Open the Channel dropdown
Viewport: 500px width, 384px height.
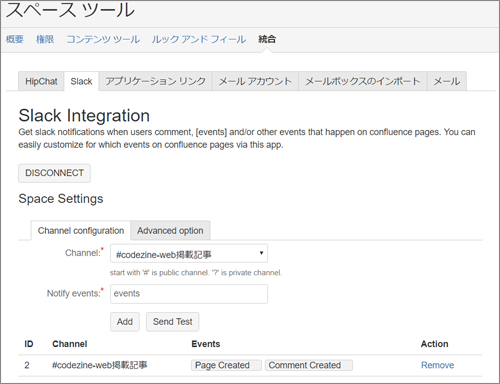pos(189,254)
